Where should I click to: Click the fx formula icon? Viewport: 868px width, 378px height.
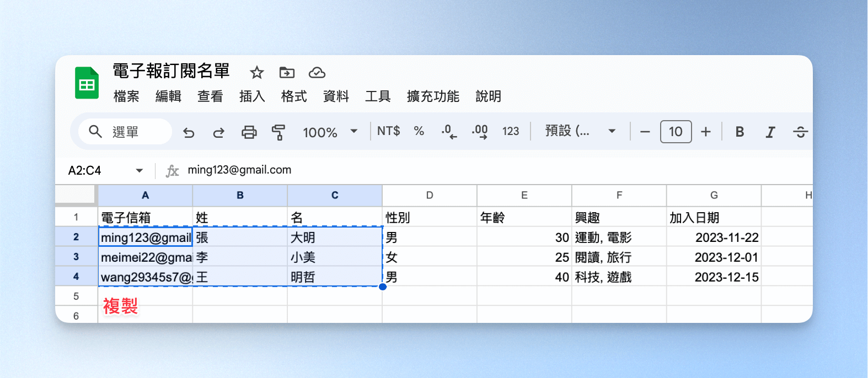click(x=173, y=171)
